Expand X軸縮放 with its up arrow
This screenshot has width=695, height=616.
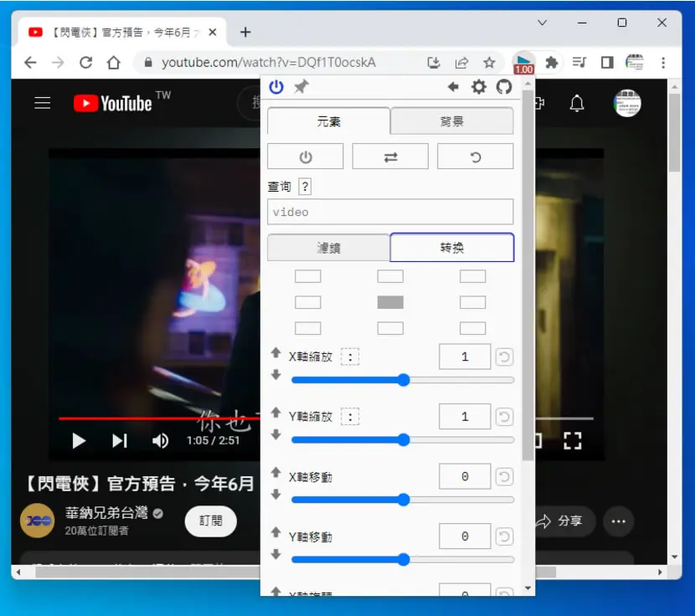click(276, 352)
